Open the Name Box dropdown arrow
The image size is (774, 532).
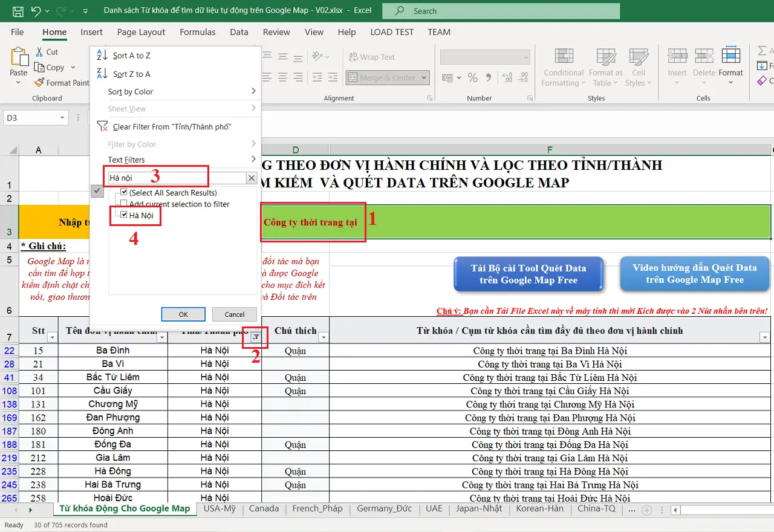coord(62,118)
